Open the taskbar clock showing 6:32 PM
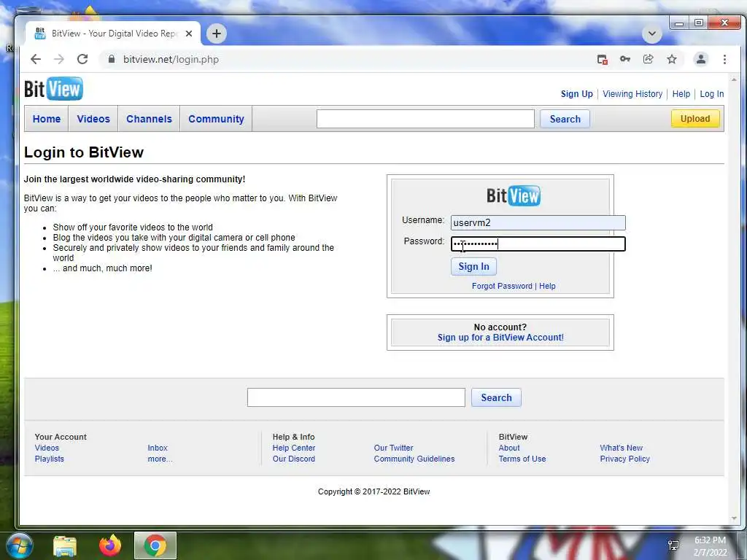The image size is (747, 560). point(710,545)
